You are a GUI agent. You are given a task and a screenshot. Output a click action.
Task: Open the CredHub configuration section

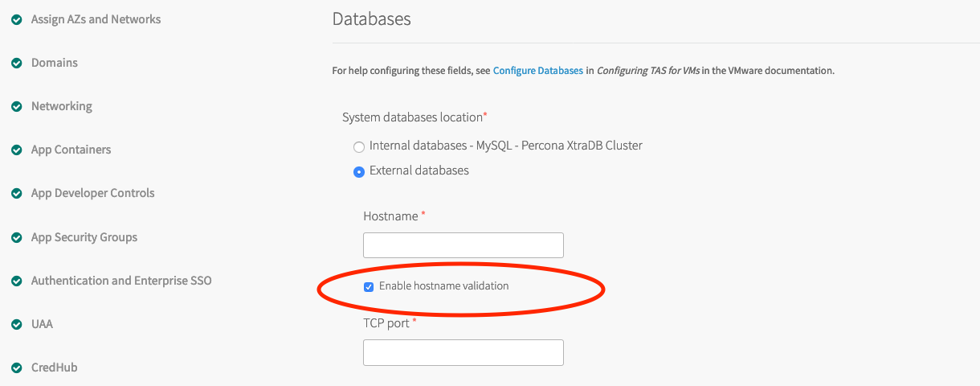pyautogui.click(x=54, y=368)
